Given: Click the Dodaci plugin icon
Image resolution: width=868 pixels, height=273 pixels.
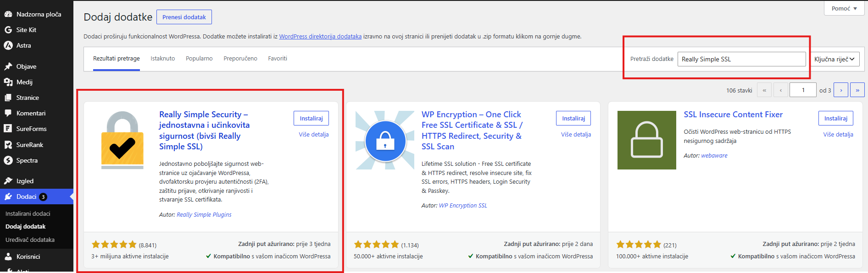Looking at the screenshot, I should pyautogui.click(x=8, y=197).
